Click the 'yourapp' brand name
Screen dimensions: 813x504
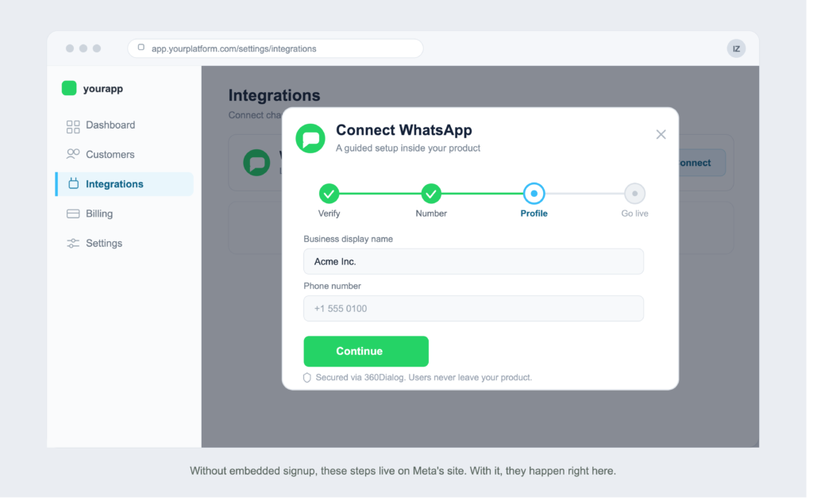point(104,90)
